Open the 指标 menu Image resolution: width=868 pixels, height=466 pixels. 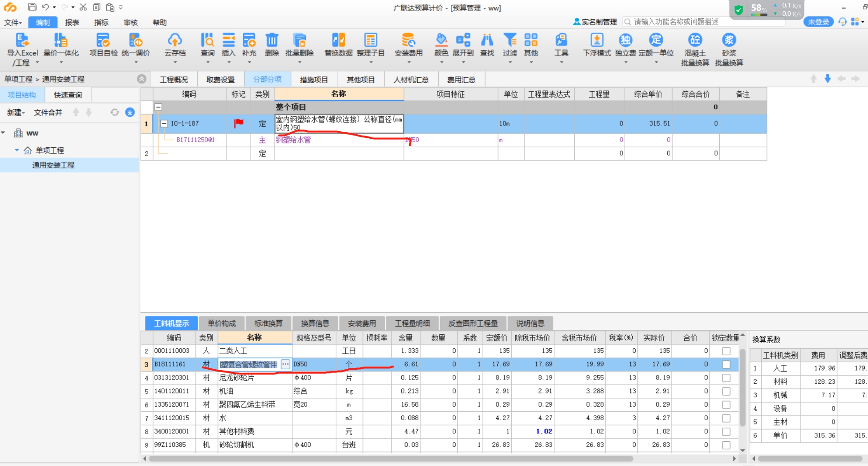101,22
